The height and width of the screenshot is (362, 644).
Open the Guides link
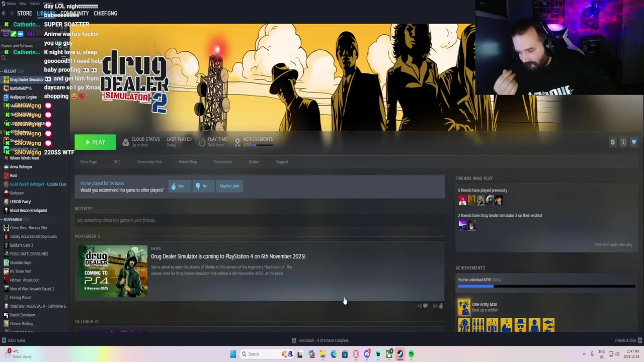click(x=254, y=162)
